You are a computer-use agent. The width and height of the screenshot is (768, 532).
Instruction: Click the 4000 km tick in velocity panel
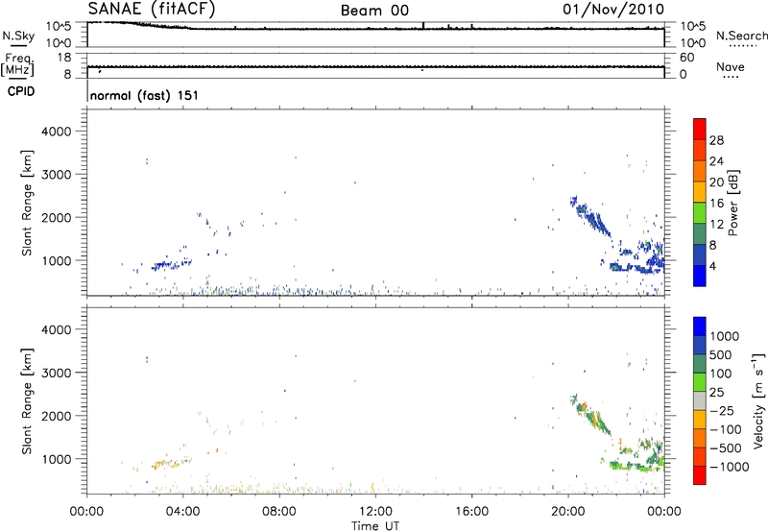[x=56, y=329]
